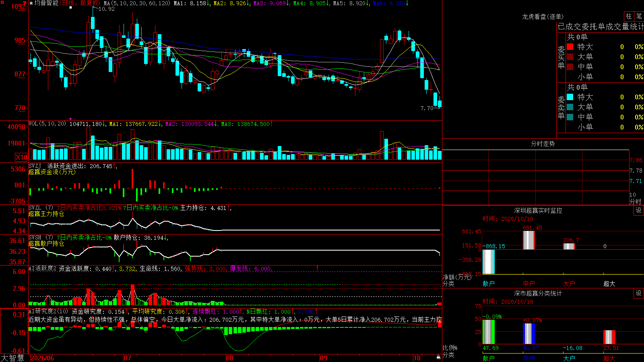Open 设 settings for 深圳超赢实时监控

(x=639, y=210)
